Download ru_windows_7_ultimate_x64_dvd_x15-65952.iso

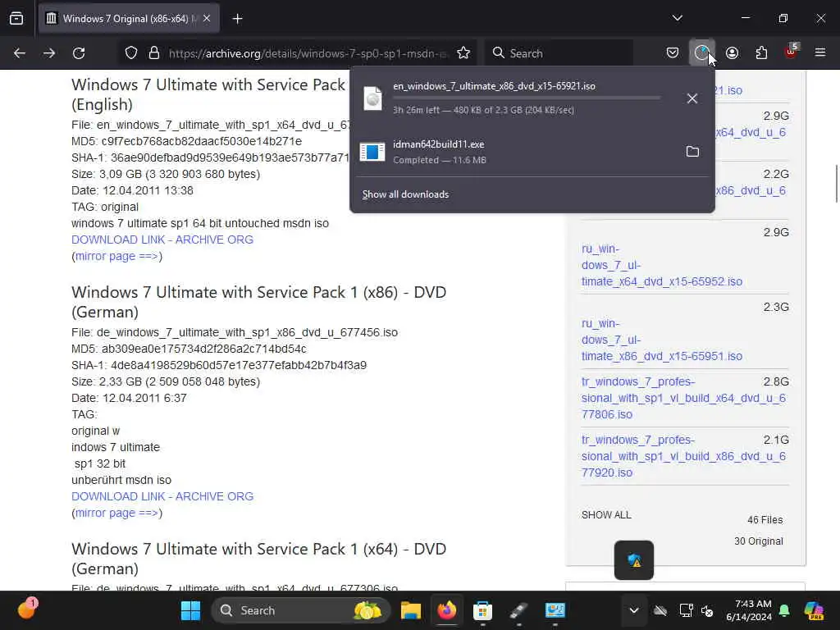coord(662,265)
